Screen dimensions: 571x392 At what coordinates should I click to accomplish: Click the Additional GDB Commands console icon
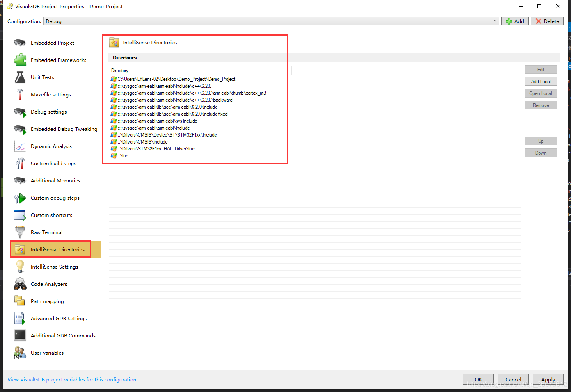[20, 335]
